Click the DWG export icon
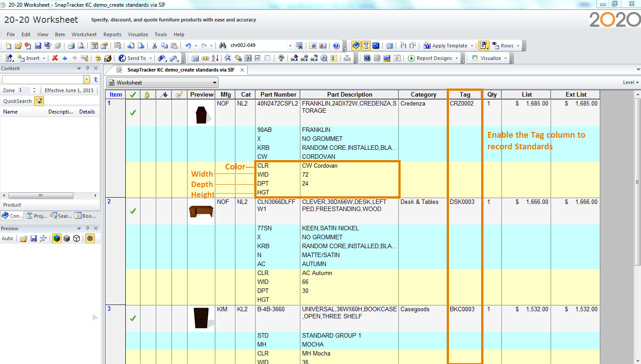 click(x=347, y=58)
